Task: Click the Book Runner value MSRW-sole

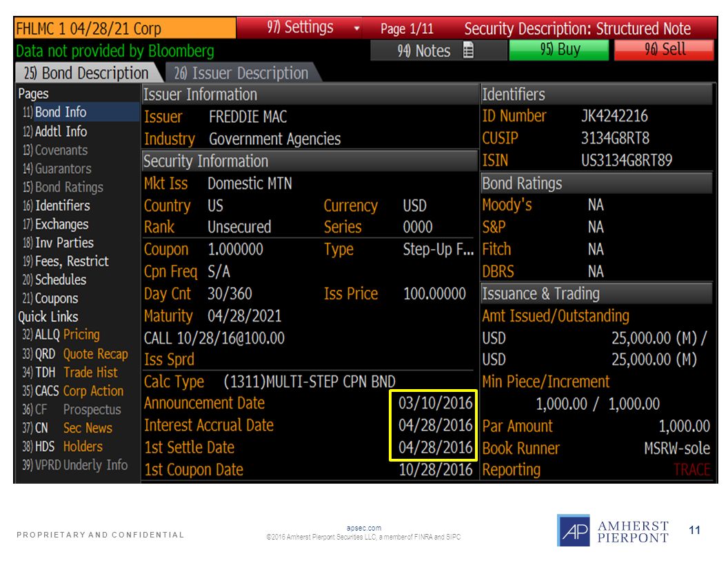Action: 677,448
